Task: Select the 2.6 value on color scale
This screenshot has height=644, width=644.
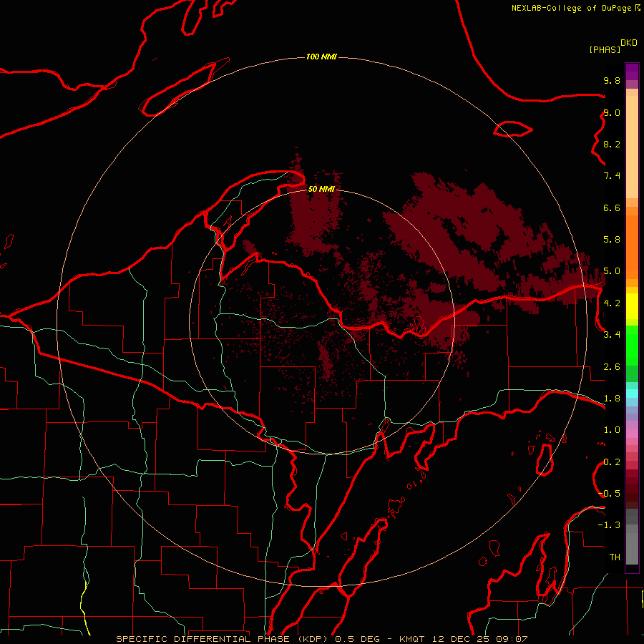Action: pyautogui.click(x=612, y=367)
